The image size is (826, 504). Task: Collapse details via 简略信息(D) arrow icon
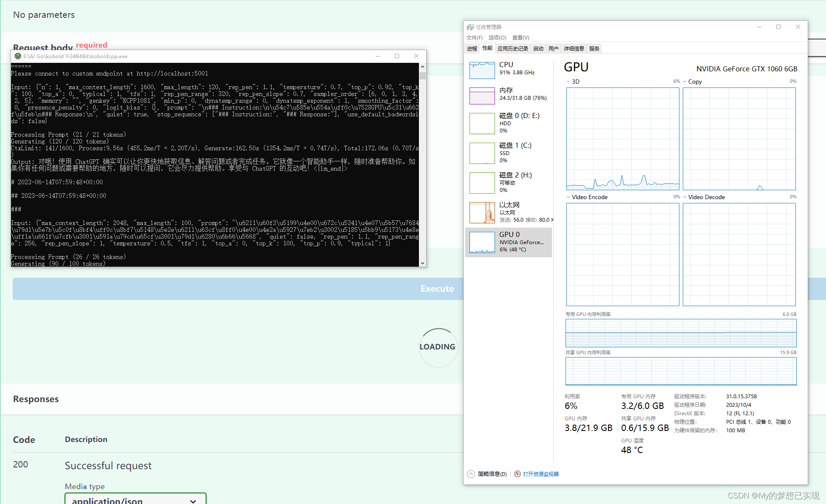pyautogui.click(x=471, y=474)
